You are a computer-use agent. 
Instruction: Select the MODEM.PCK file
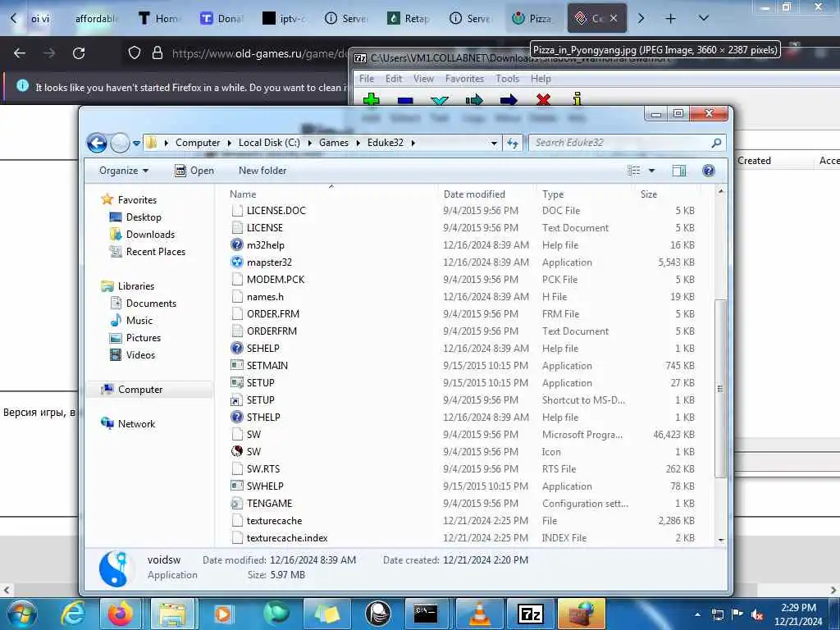click(x=276, y=279)
